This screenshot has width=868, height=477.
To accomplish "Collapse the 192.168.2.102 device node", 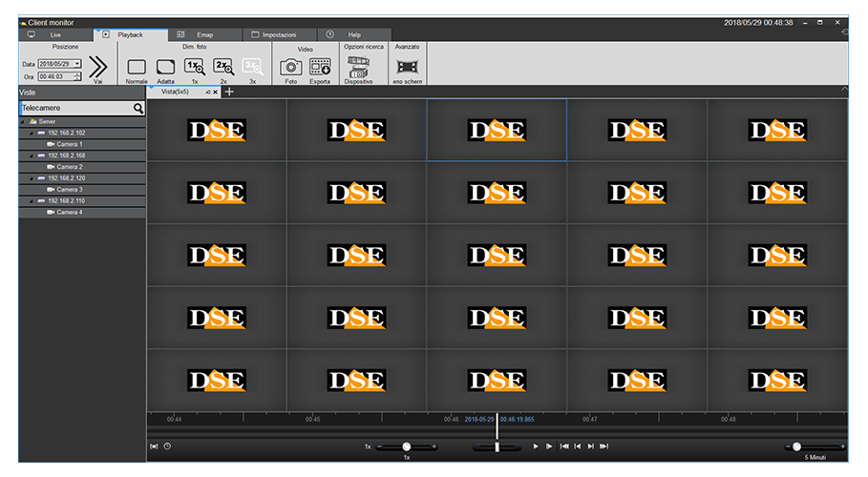I will pos(30,133).
